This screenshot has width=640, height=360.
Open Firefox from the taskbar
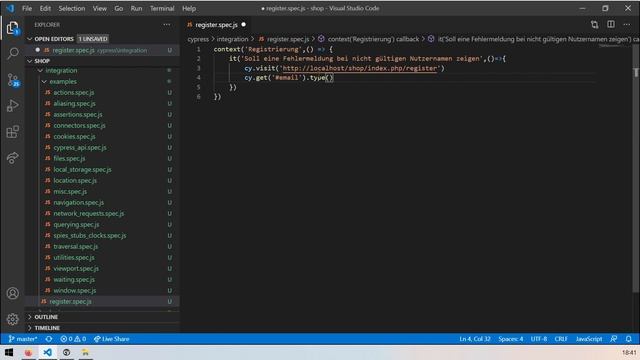pos(28,352)
